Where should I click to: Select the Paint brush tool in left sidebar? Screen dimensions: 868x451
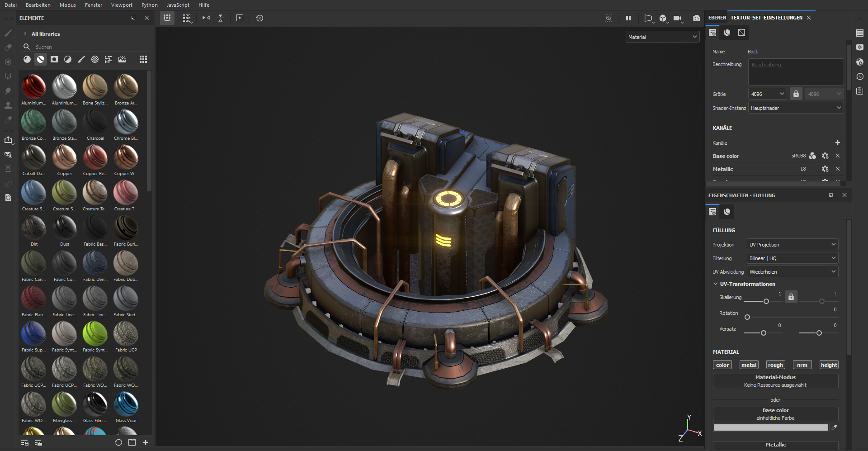(x=8, y=33)
